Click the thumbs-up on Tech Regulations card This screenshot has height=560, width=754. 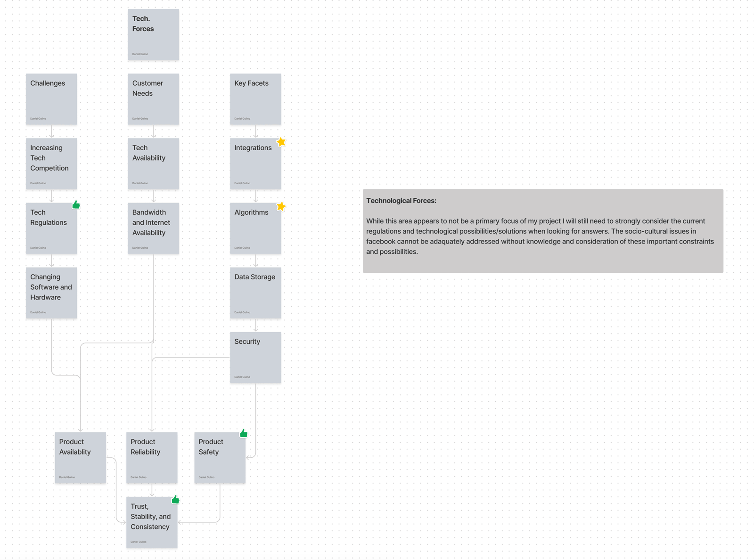[76, 204]
